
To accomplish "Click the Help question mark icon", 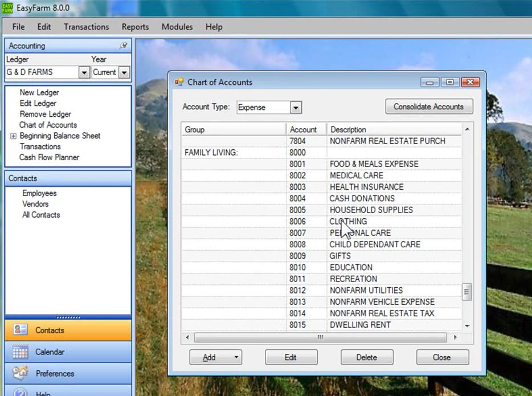I will [19, 393].
